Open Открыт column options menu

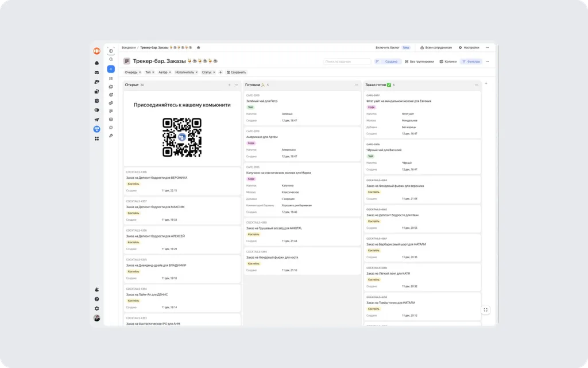pyautogui.click(x=236, y=85)
